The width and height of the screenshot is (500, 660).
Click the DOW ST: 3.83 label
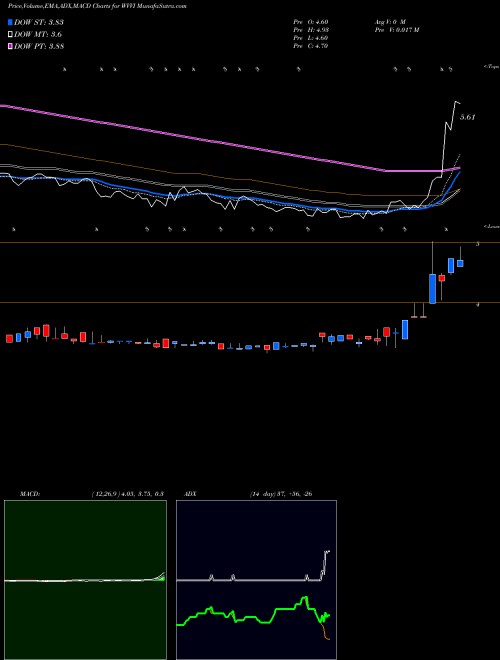tap(39, 22)
